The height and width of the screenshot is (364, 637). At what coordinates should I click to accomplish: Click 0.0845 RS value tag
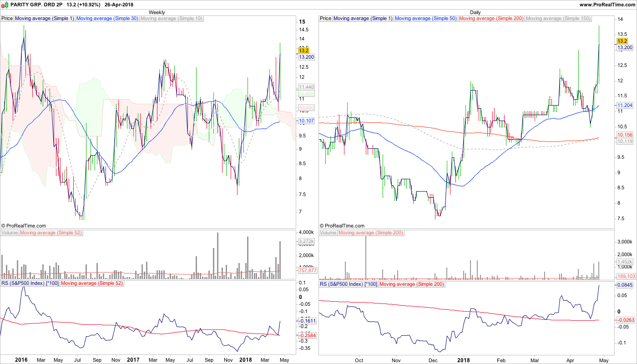(x=625, y=285)
